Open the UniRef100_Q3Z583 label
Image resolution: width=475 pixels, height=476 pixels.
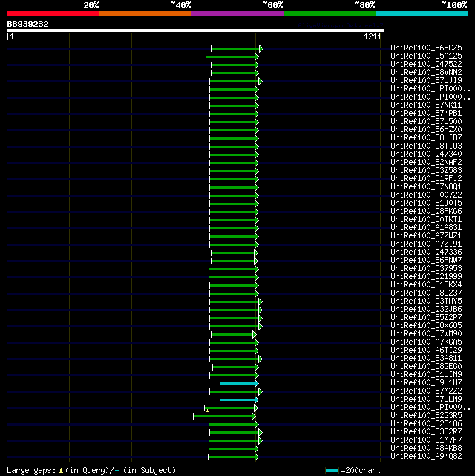tap(426, 171)
